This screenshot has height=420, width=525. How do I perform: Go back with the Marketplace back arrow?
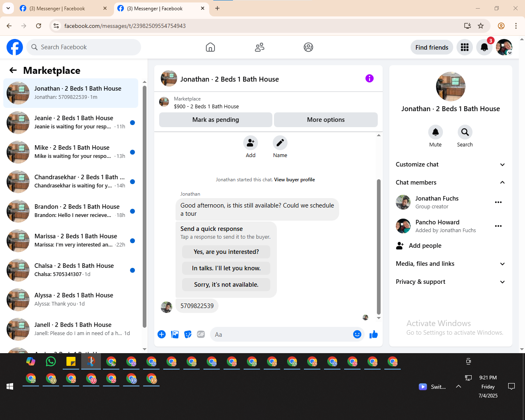pos(13,70)
